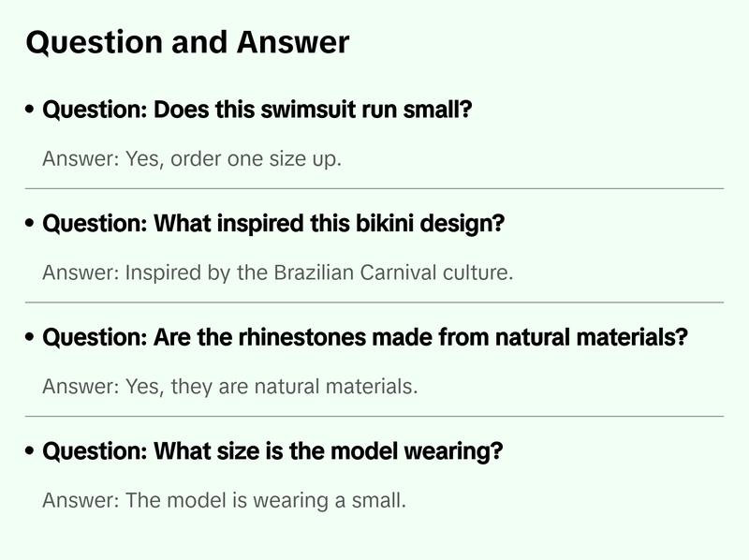Click the bullet beside the rhinestones question

point(31,338)
